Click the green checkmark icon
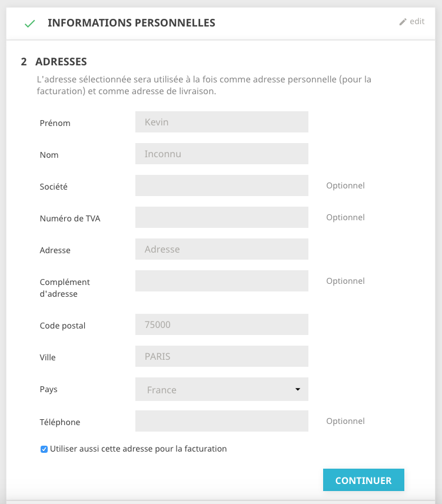Viewport: 442px width, 504px height. [29, 24]
